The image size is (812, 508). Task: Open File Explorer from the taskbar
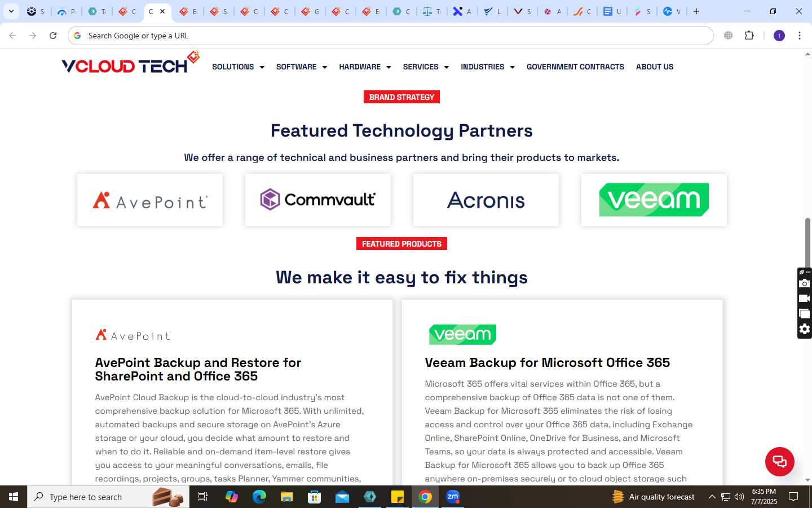pos(286,497)
